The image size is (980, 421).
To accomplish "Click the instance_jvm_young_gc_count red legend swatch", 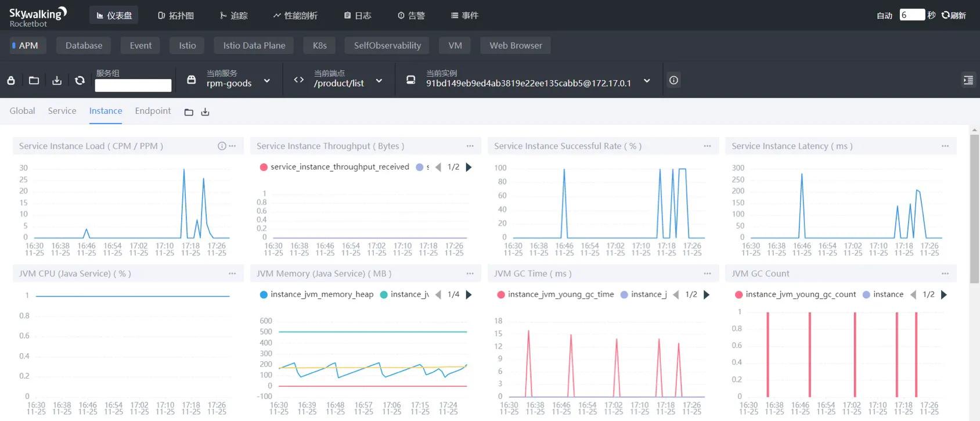I will (x=738, y=294).
